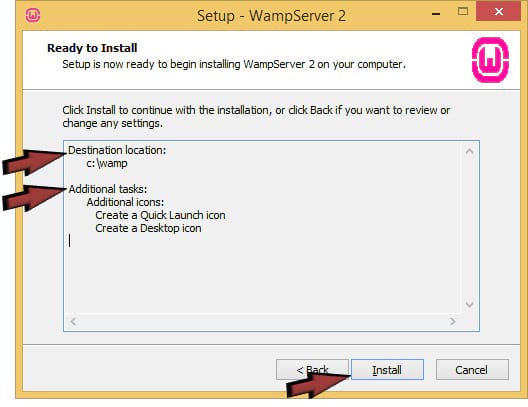Minimize the setup window

click(436, 13)
